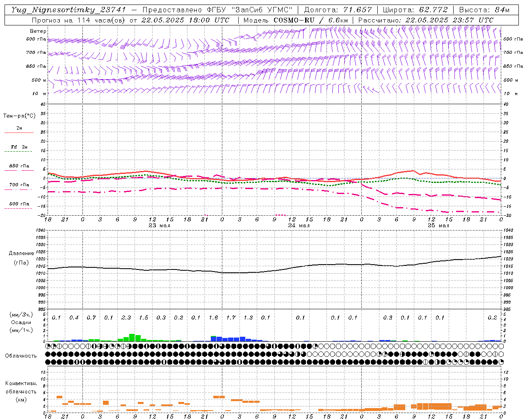Click the 0.7 precipitation total value
The width and height of the screenshot is (525, 420).
pyautogui.click(x=91, y=318)
